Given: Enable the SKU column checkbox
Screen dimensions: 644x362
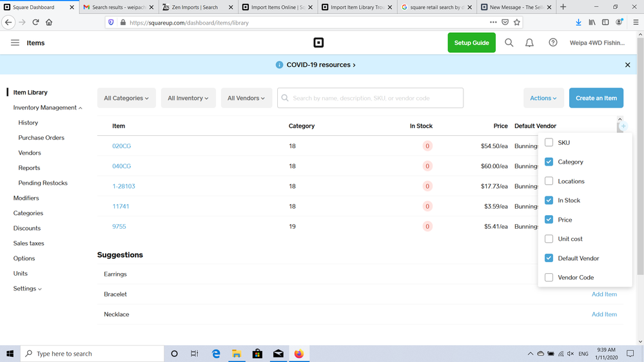Looking at the screenshot, I should coord(549,142).
